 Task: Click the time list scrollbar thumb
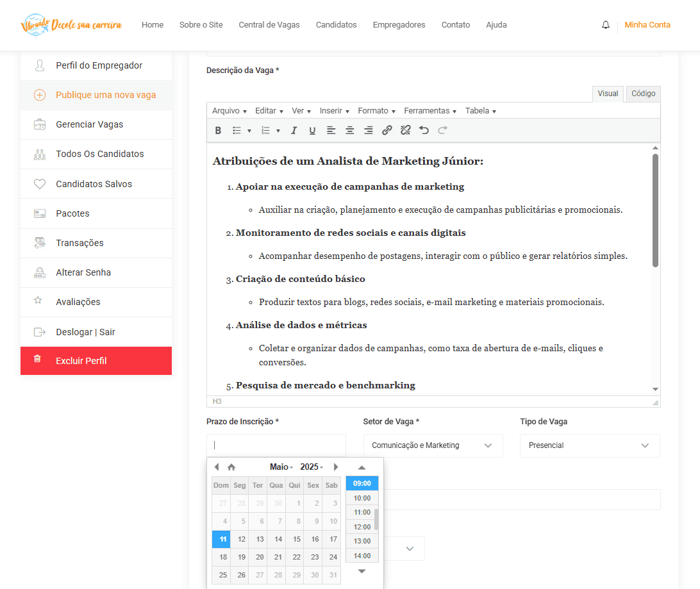376,519
